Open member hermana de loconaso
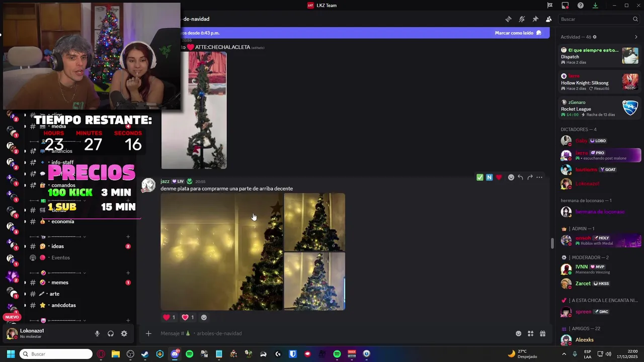 (600, 212)
